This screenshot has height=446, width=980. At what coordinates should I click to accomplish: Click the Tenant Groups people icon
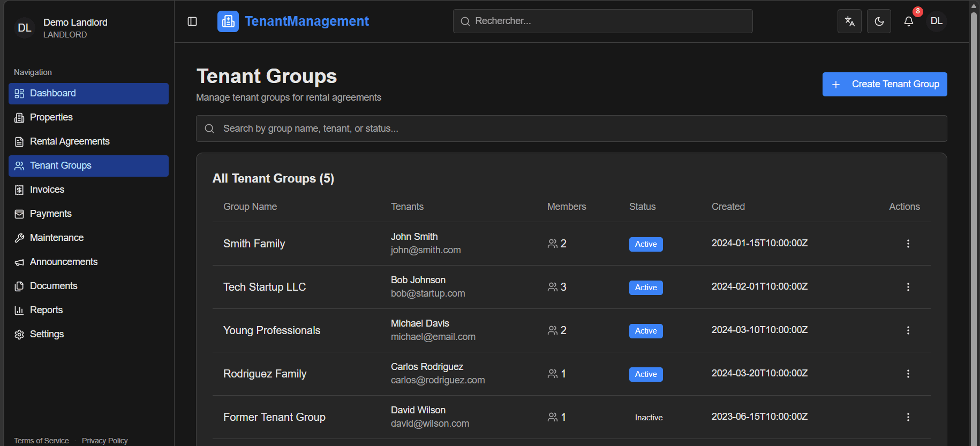pyautogui.click(x=19, y=166)
